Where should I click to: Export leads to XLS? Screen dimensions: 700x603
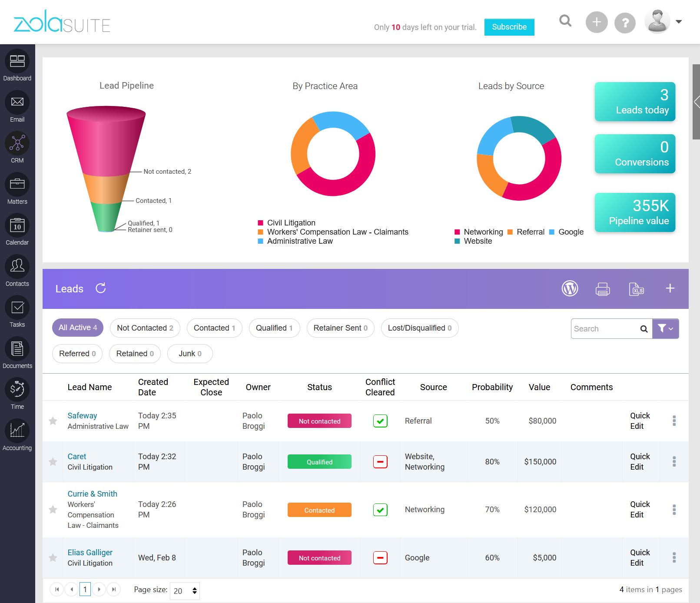pos(636,288)
